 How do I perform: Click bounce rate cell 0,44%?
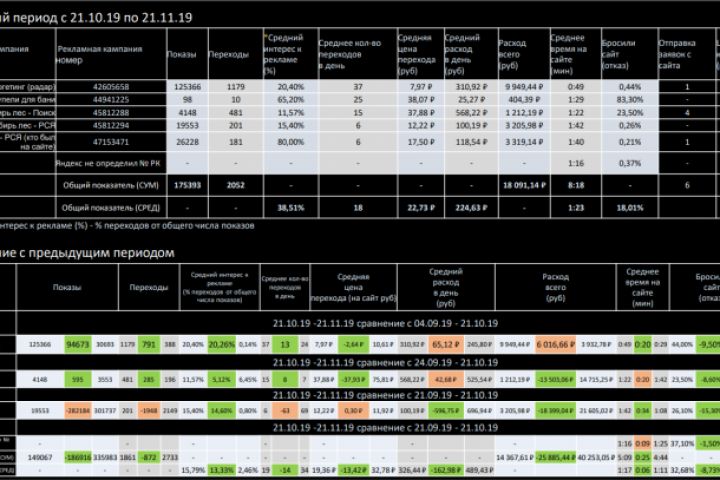pyautogui.click(x=630, y=87)
